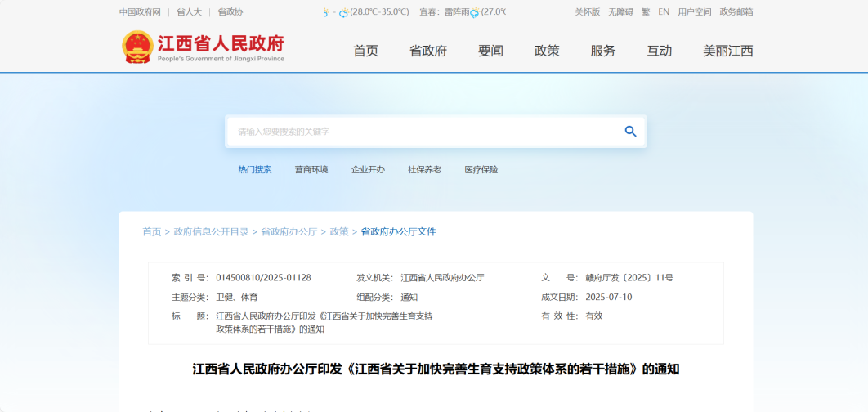Viewport: 868px width, 412px height.
Task: Switch to 关怀版 accessibility mode
Action: (x=587, y=12)
